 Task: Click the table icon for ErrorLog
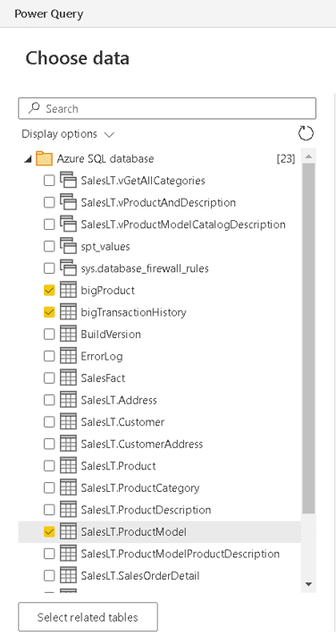point(68,356)
